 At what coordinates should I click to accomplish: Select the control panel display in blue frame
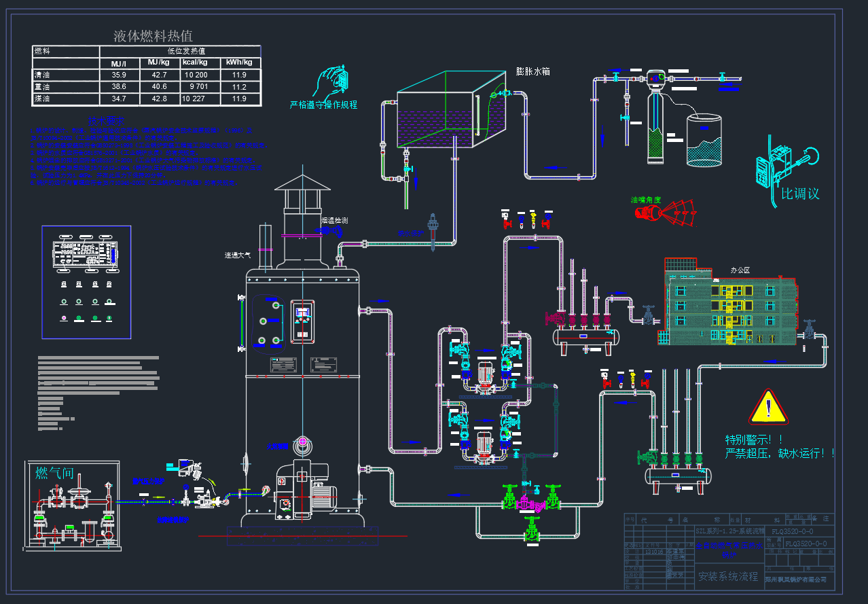coord(86,254)
